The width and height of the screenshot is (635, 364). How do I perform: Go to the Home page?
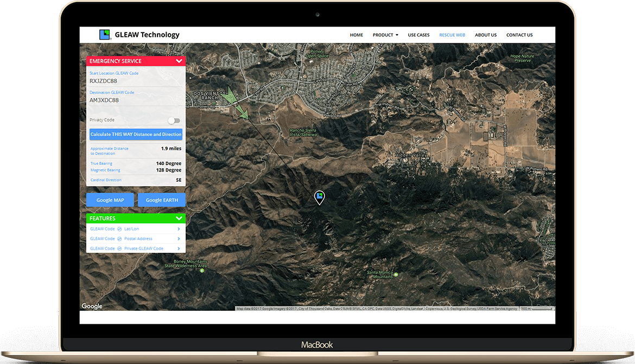(357, 35)
